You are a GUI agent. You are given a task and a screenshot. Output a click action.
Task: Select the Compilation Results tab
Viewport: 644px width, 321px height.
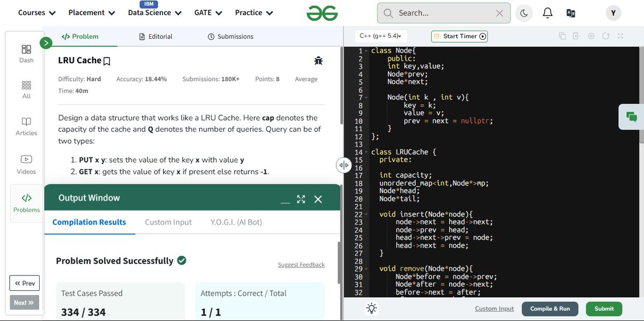(x=89, y=222)
